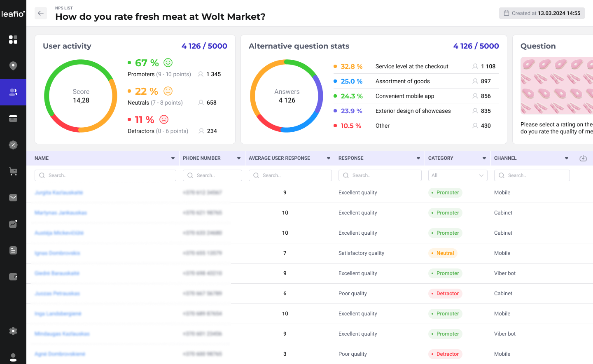Click the Phone Number column header
Viewport: 593px width, 364px height.
point(202,158)
